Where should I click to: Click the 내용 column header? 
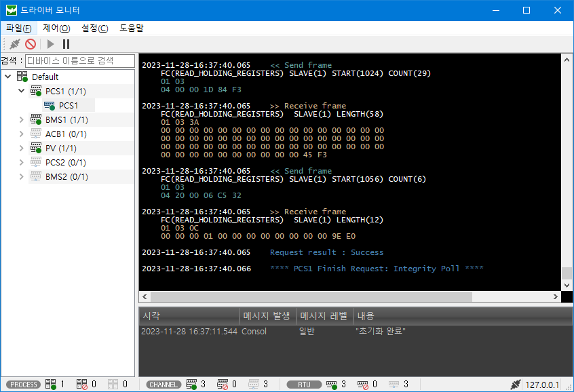click(463, 316)
